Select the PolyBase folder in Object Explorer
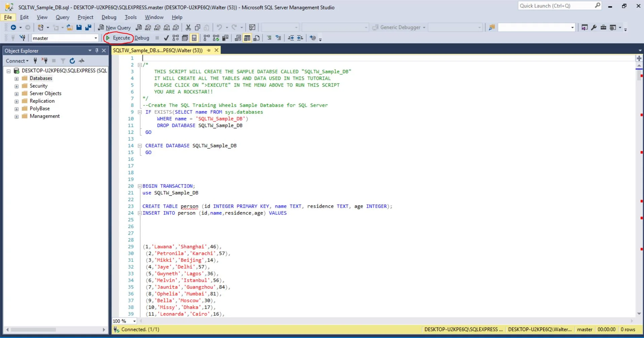The width and height of the screenshot is (644, 338). 40,109
